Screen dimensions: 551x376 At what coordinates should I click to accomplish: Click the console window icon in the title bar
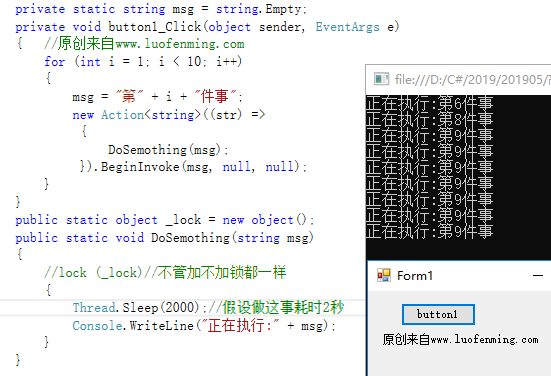coord(381,79)
